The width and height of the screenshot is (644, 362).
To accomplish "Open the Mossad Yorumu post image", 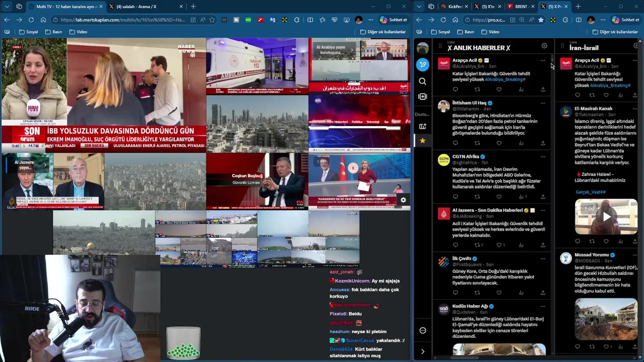I will [x=606, y=319].
